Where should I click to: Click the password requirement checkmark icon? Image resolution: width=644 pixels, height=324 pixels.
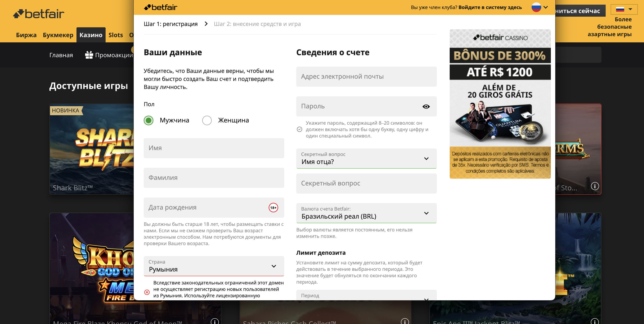click(x=299, y=129)
